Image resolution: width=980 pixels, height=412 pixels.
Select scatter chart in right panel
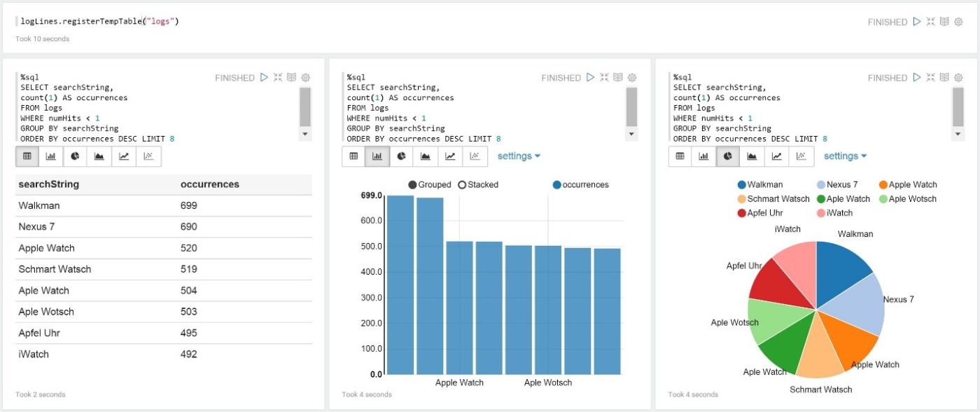point(801,156)
